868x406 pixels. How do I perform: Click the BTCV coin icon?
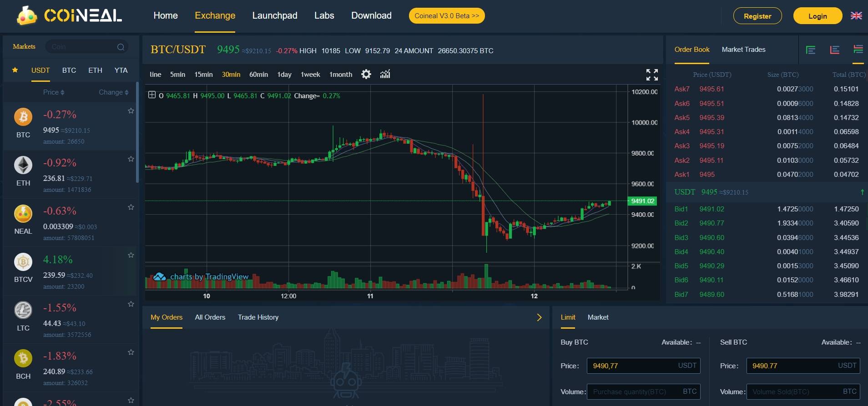click(x=23, y=262)
